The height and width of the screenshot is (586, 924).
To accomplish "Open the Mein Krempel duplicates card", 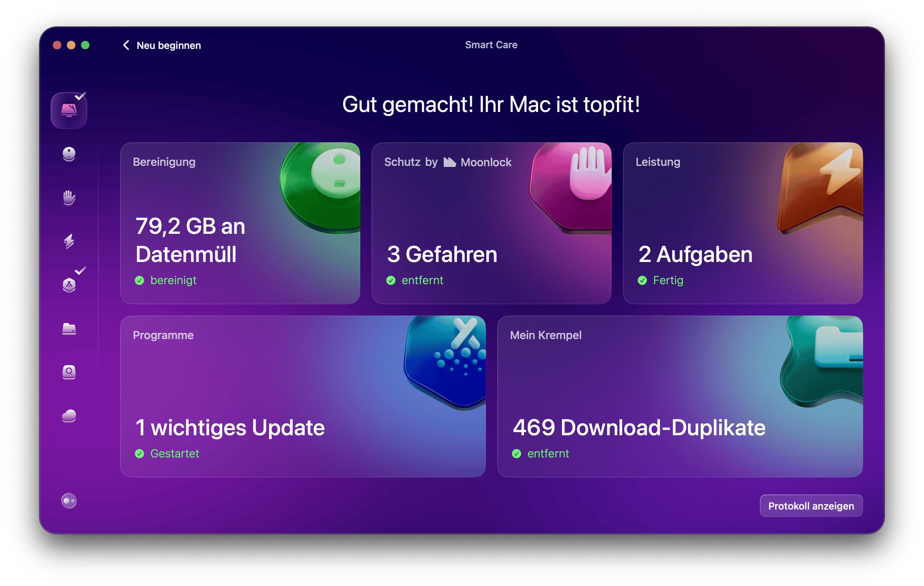I will (x=680, y=397).
